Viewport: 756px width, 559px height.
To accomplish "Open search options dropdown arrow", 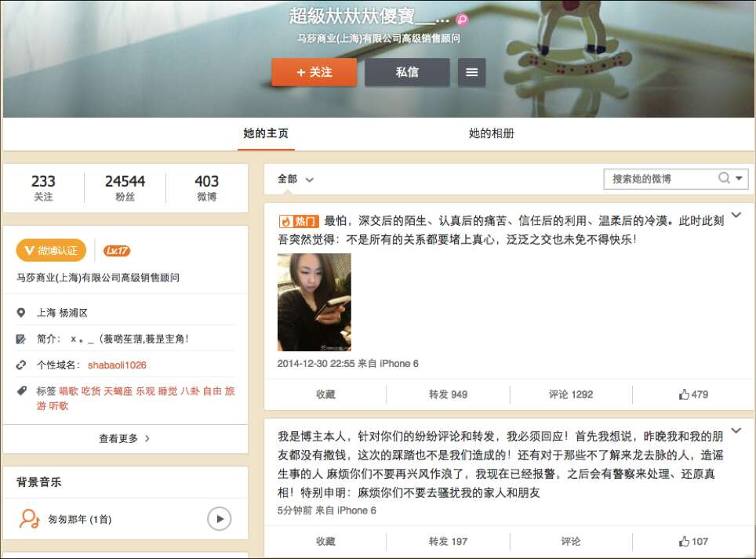I will click(739, 178).
